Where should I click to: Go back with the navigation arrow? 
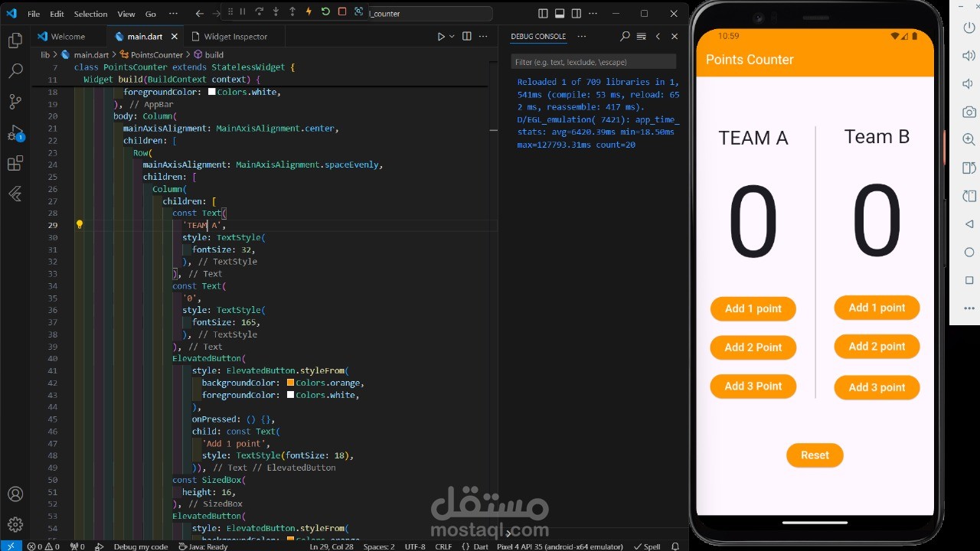pos(200,14)
